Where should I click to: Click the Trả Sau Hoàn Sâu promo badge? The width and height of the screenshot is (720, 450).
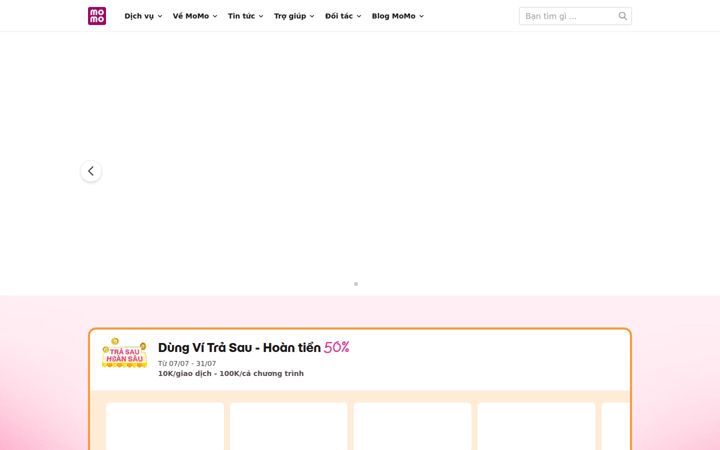click(x=124, y=353)
